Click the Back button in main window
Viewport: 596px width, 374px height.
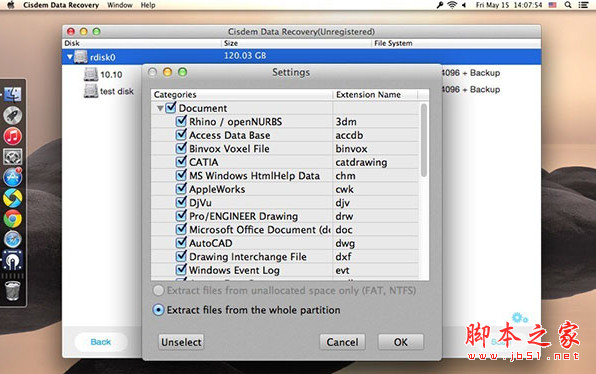tap(101, 342)
